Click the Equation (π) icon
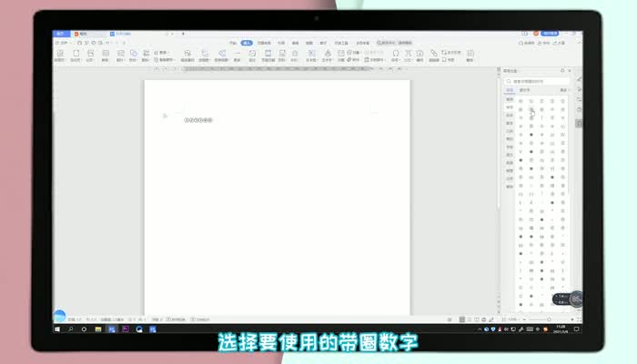Image resolution: width=637 pixels, height=364 pixels. pyautogui.click(x=409, y=53)
